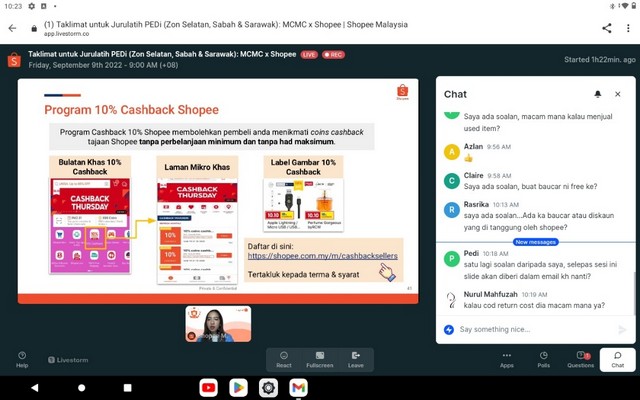Open the Questions tab

[x=581, y=359]
